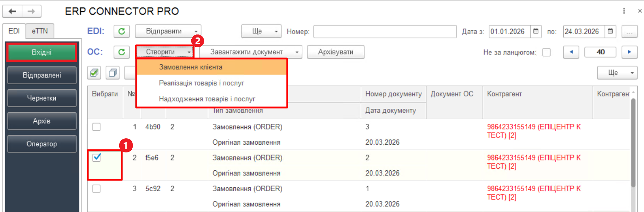This screenshot has width=644, height=212.
Task: Go back with the left arrow navigation icon
Action: 12,11
